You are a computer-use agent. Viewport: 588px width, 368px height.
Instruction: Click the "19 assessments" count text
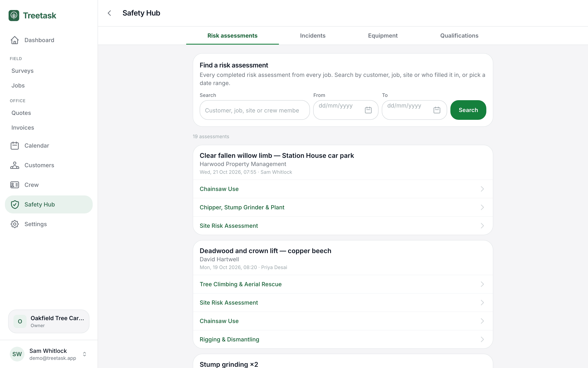click(x=211, y=137)
